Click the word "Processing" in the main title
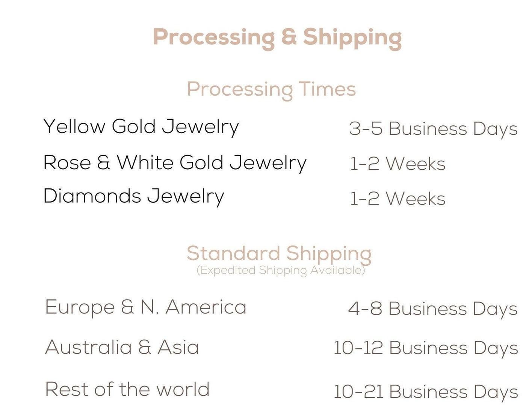526x420 pixels. 214,38
